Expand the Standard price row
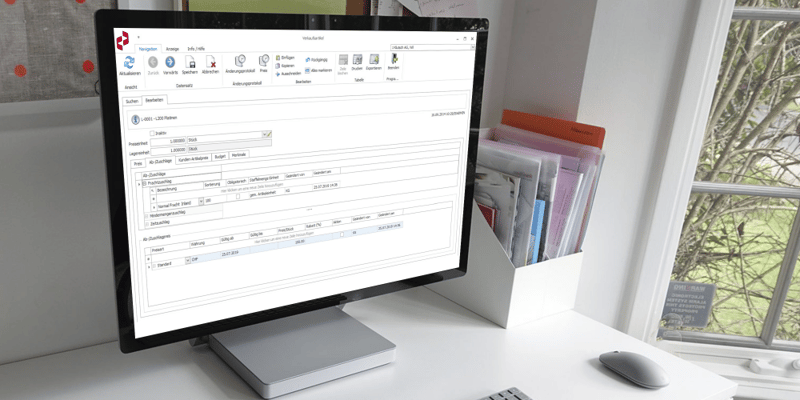Screen dimensions: 800x400 coord(154,266)
